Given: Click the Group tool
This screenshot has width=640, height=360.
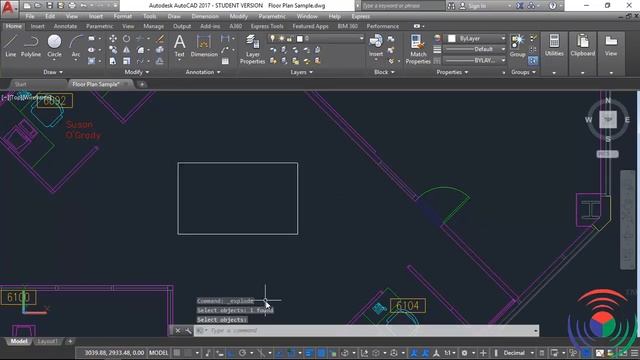Looking at the screenshot, I should 517,46.
